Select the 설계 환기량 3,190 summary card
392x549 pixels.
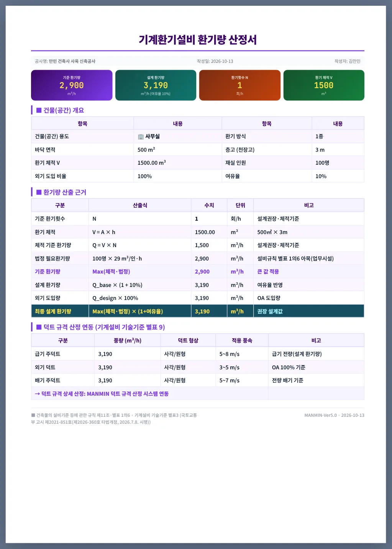tap(156, 85)
